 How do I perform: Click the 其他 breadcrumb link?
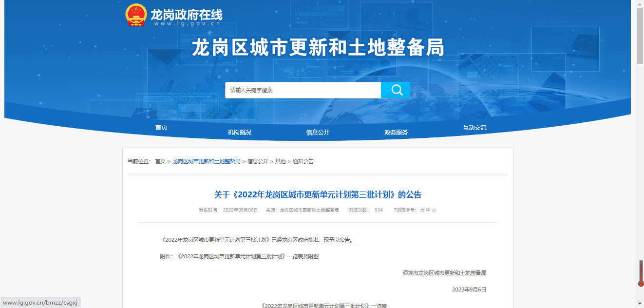(x=280, y=161)
